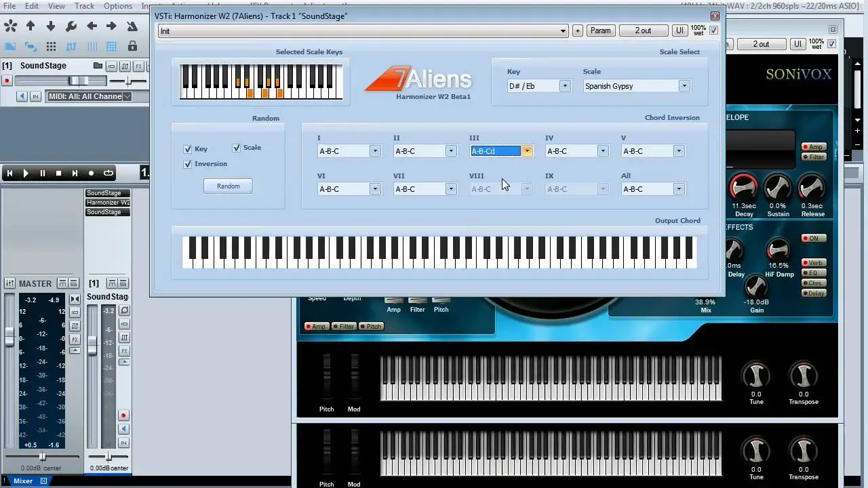868x488 pixels.
Task: Click the redo right arrow icon
Action: point(112,26)
